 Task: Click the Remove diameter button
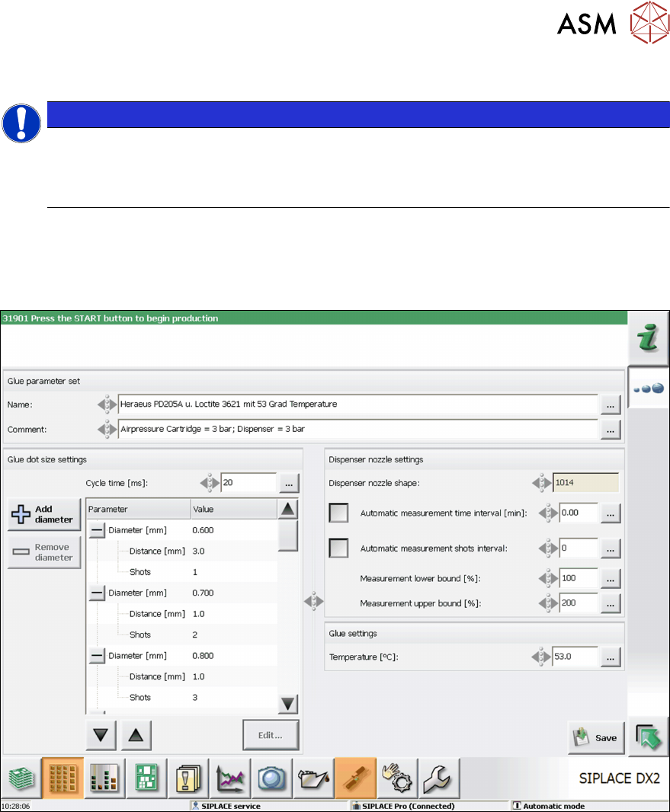coord(44,552)
